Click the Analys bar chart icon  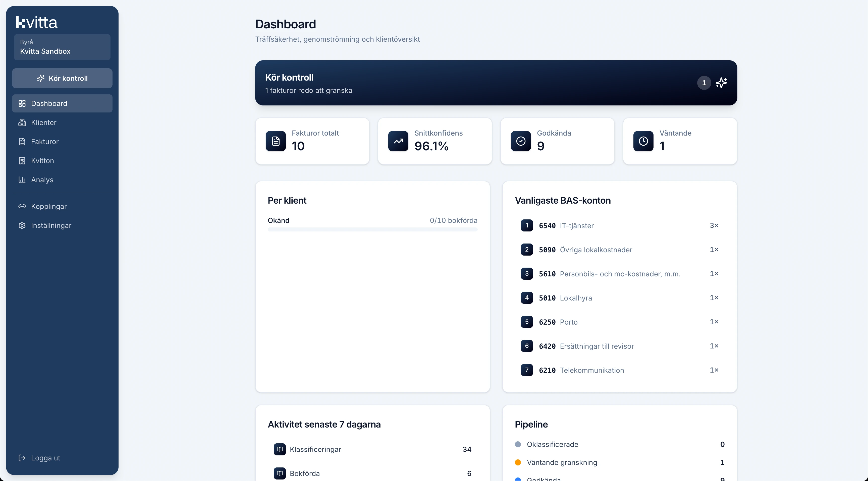(x=22, y=180)
